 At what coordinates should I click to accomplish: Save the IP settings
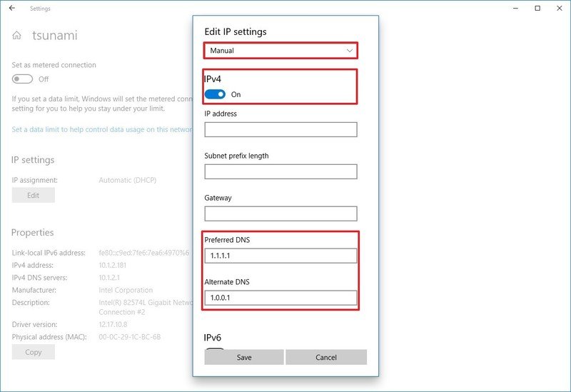244,357
